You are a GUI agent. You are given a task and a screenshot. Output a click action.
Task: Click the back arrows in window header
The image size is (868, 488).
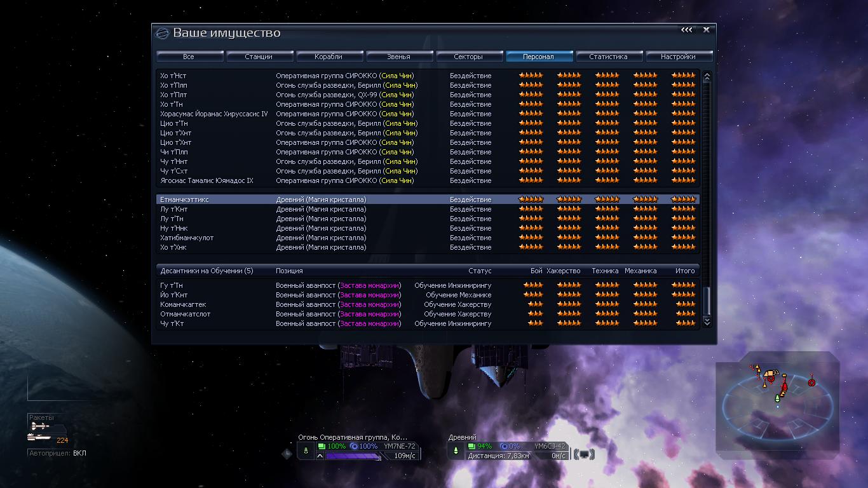pyautogui.click(x=687, y=30)
